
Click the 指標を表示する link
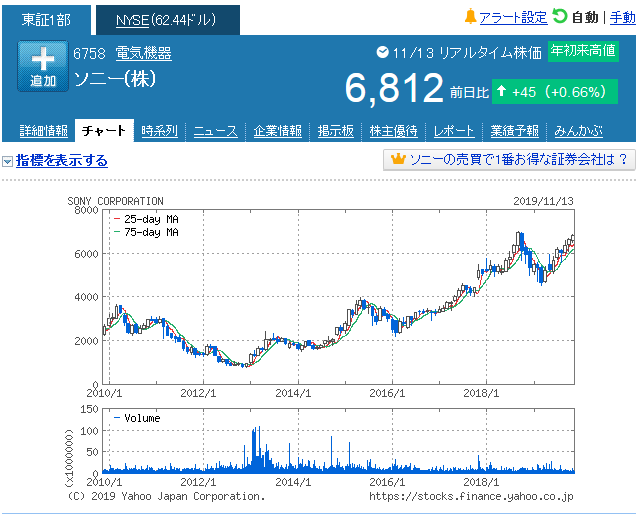coord(62,160)
